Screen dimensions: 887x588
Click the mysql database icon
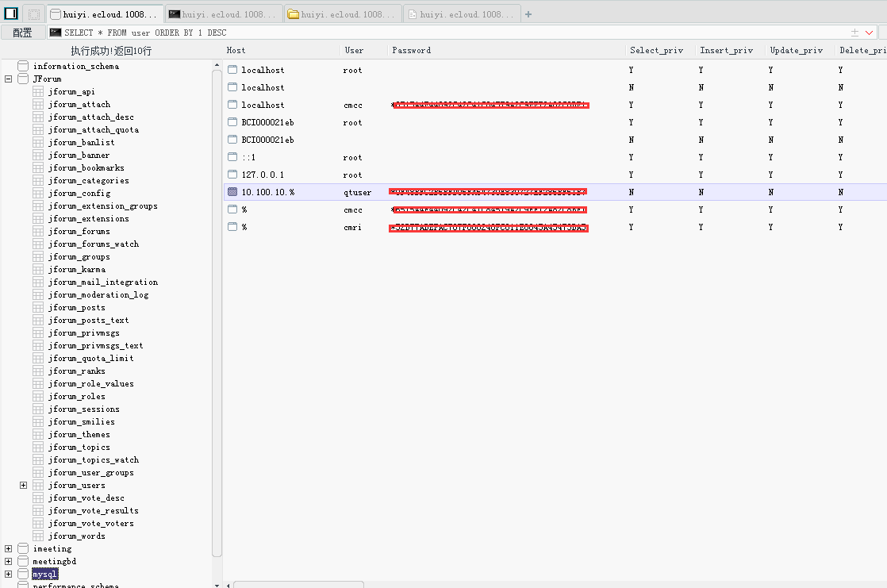(23, 574)
